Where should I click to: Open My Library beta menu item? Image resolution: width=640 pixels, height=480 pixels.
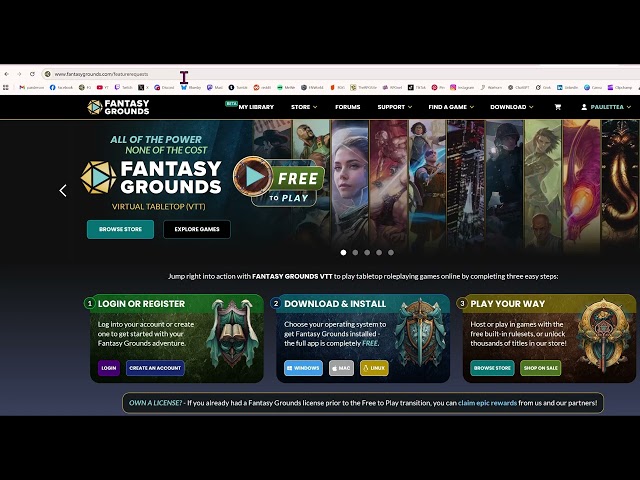point(256,107)
